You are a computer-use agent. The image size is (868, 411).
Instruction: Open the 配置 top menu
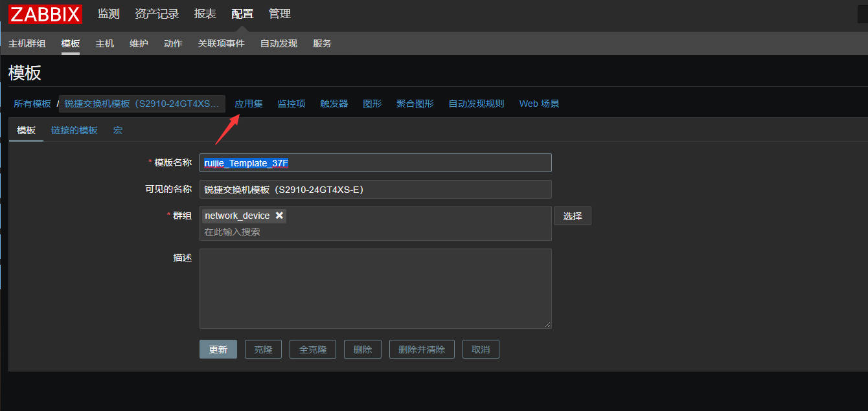pos(242,14)
